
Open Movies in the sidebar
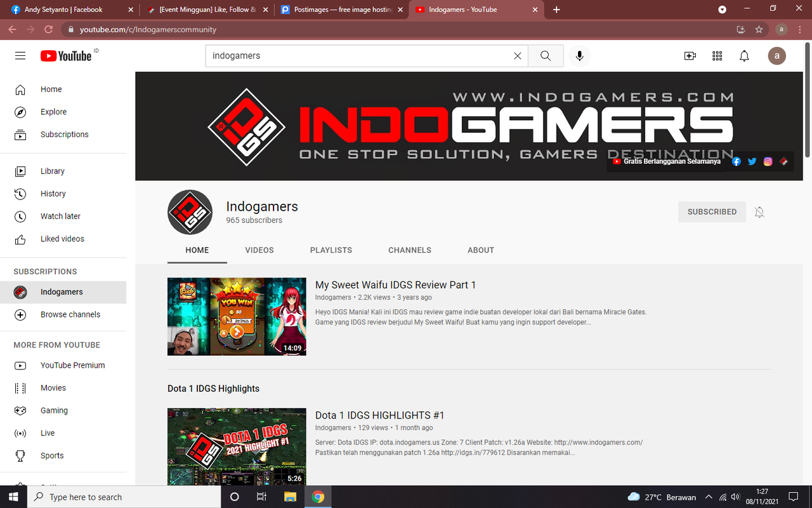[63, 388]
